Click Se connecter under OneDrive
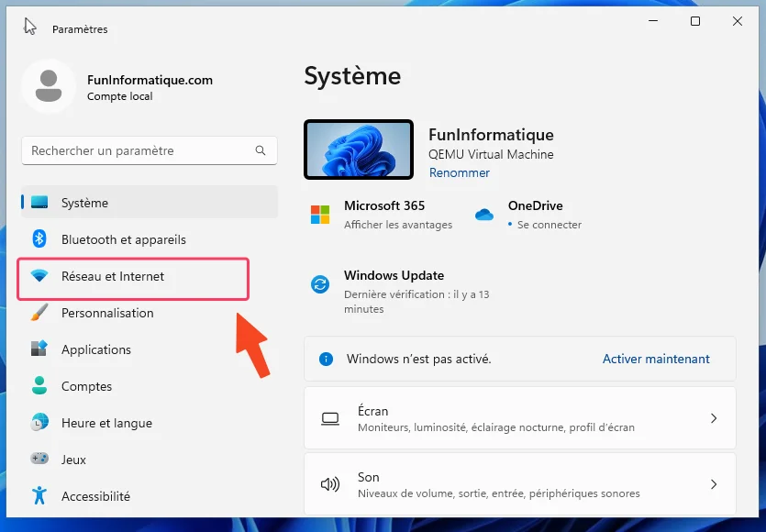The width and height of the screenshot is (766, 532). pos(550,225)
